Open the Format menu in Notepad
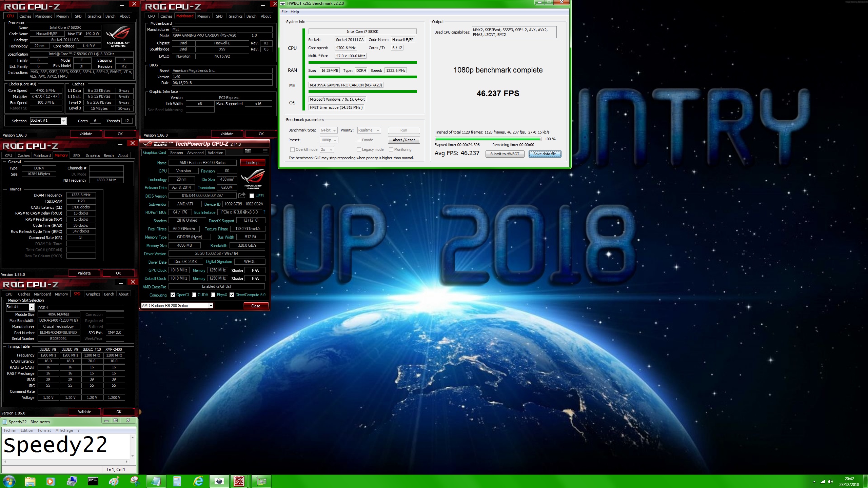Image resolution: width=868 pixels, height=488 pixels. click(44, 430)
